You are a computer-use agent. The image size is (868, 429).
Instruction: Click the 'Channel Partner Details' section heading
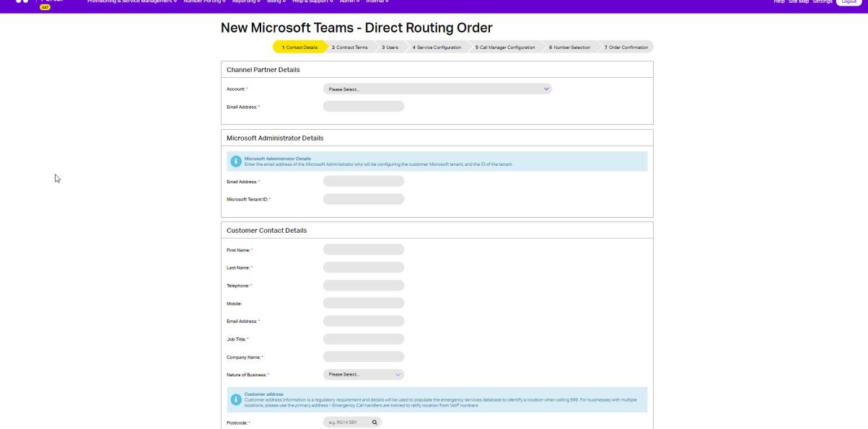pos(263,70)
